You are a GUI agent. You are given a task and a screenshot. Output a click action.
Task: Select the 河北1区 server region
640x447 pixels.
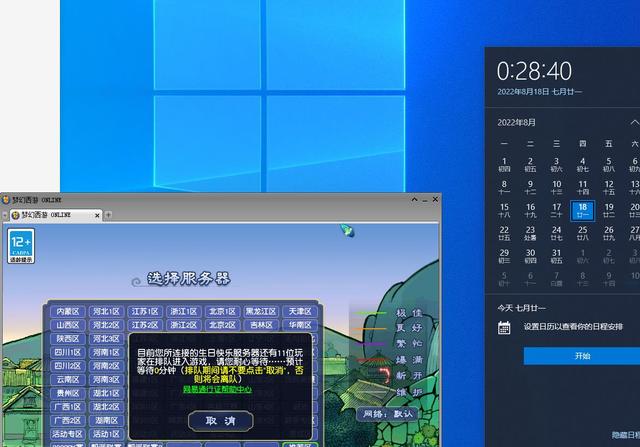click(x=106, y=311)
